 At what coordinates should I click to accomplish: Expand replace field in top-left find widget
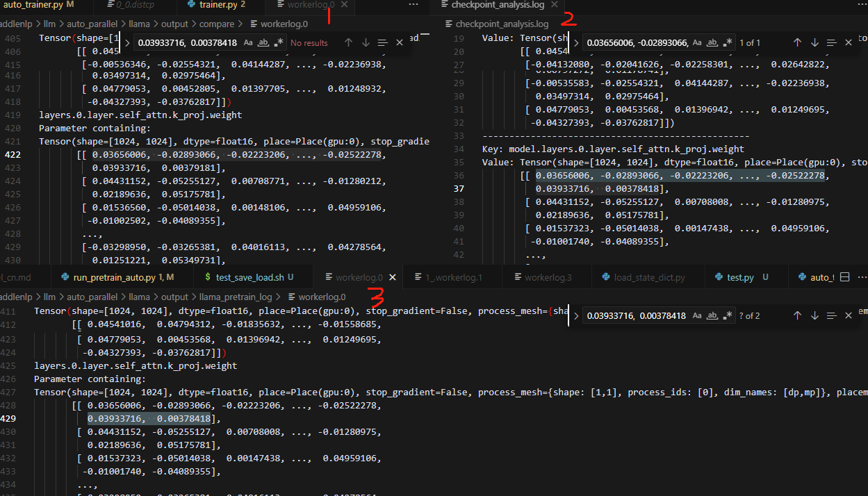click(x=127, y=42)
